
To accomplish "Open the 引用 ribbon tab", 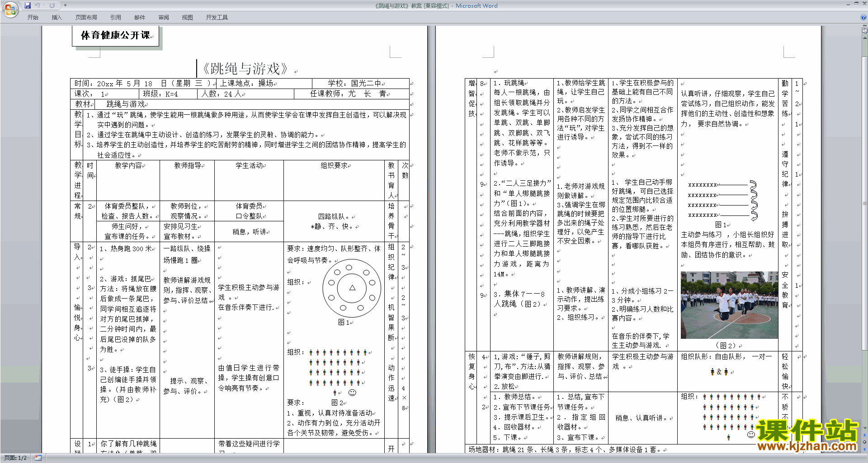I will pos(115,17).
